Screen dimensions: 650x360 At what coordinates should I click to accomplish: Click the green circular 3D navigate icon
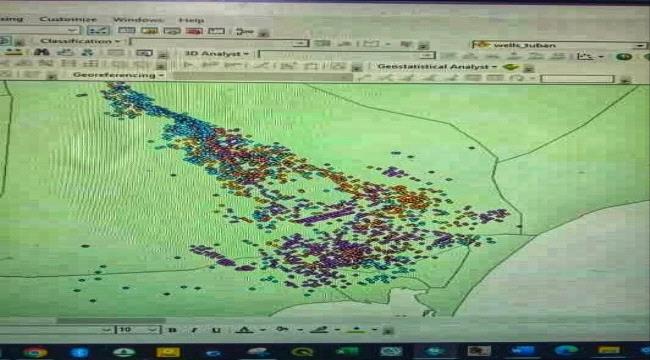623,57
